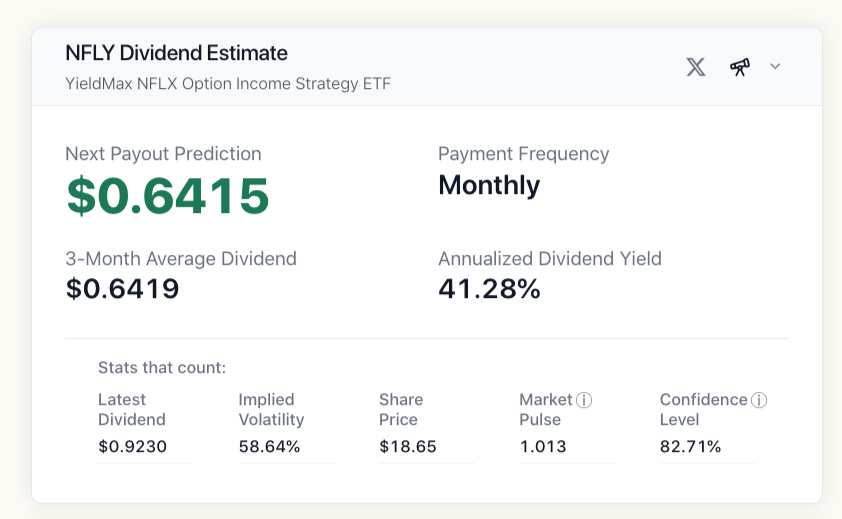The height and width of the screenshot is (519, 842).
Task: Show Market Pulse info tooltip icon
Action: tap(584, 400)
